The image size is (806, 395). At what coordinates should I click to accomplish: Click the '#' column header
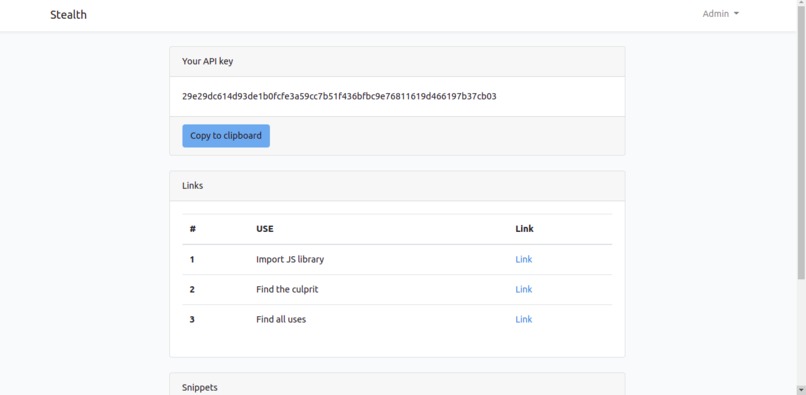click(x=192, y=229)
